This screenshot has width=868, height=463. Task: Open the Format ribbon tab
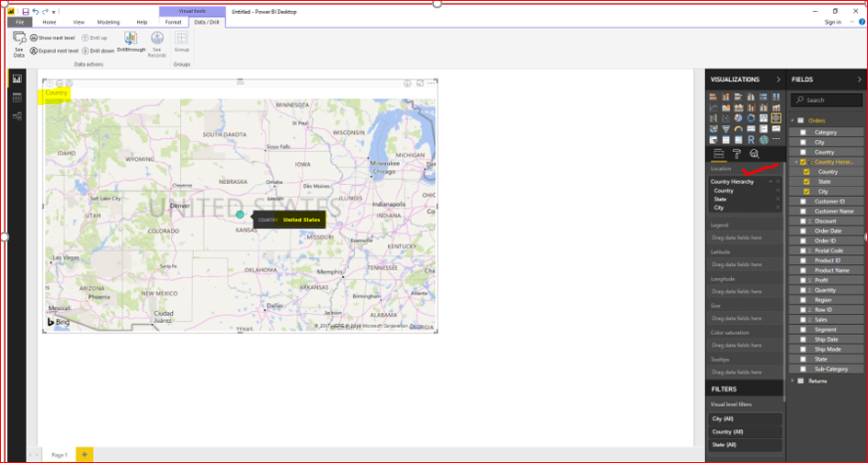pos(173,22)
